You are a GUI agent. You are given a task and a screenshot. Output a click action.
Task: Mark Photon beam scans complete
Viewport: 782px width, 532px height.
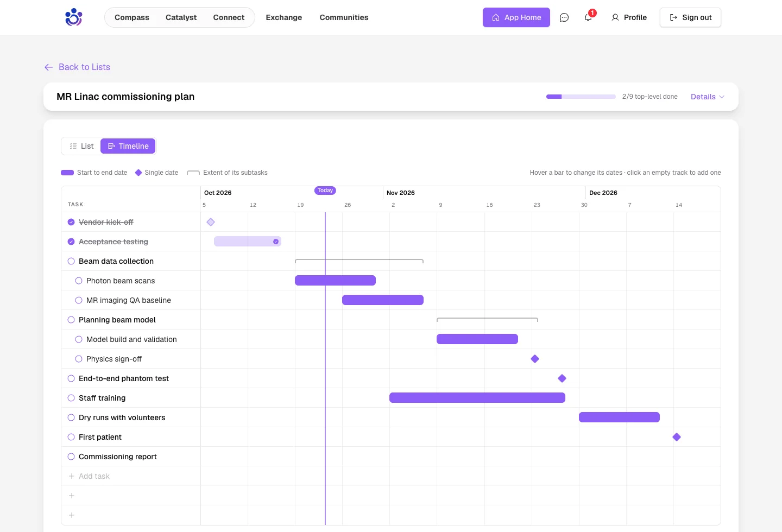pyautogui.click(x=79, y=281)
